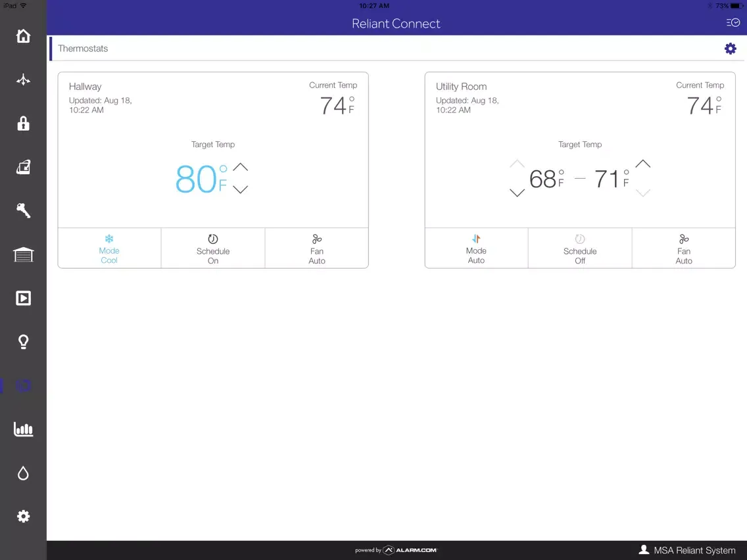Open the Home icon in sidebar

pos(23,35)
